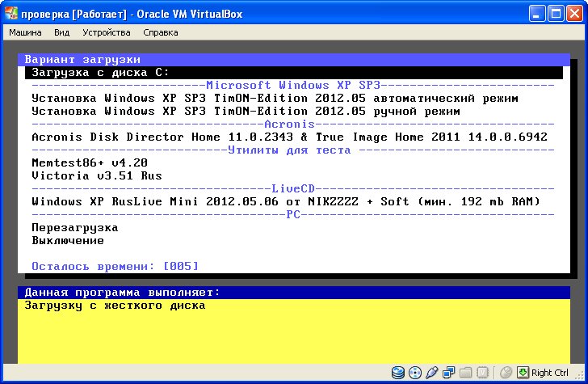Image resolution: width=588 pixels, height=384 pixels.
Task: Open the Машина menu
Action: 25,32
